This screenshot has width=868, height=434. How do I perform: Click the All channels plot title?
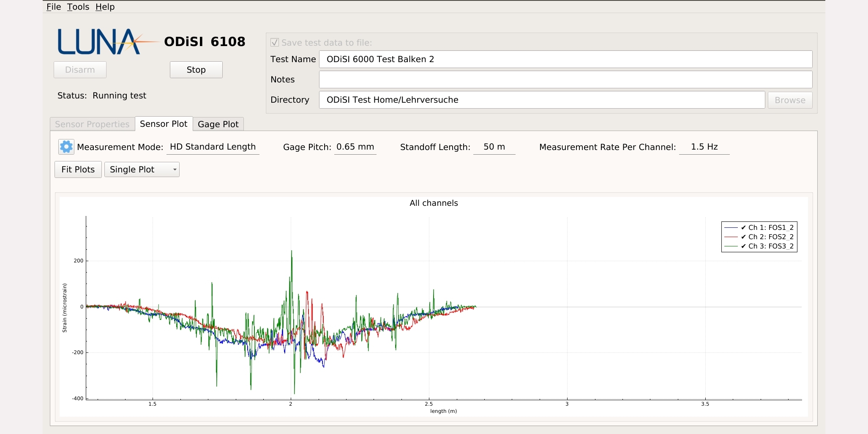click(x=434, y=203)
